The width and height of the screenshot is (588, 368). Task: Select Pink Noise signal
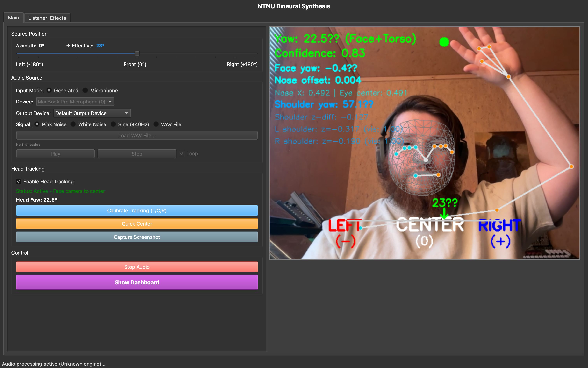tap(37, 124)
